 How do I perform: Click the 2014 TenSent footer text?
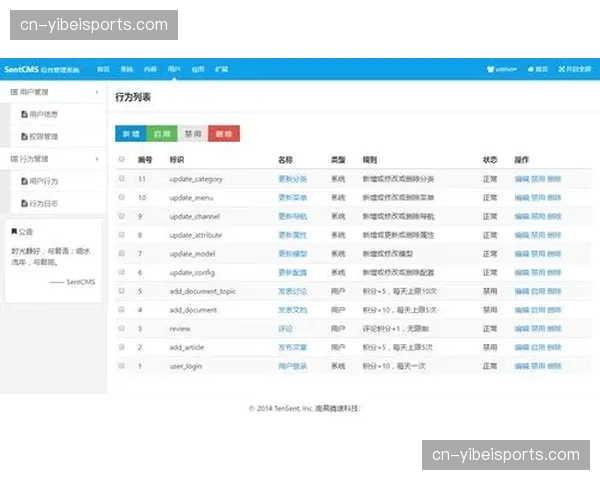tap(304, 408)
